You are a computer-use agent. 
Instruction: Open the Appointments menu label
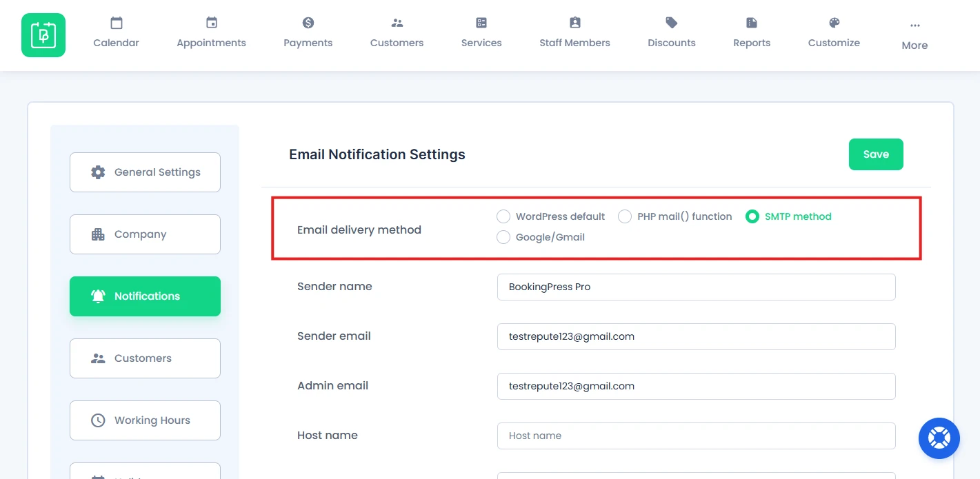coord(212,43)
